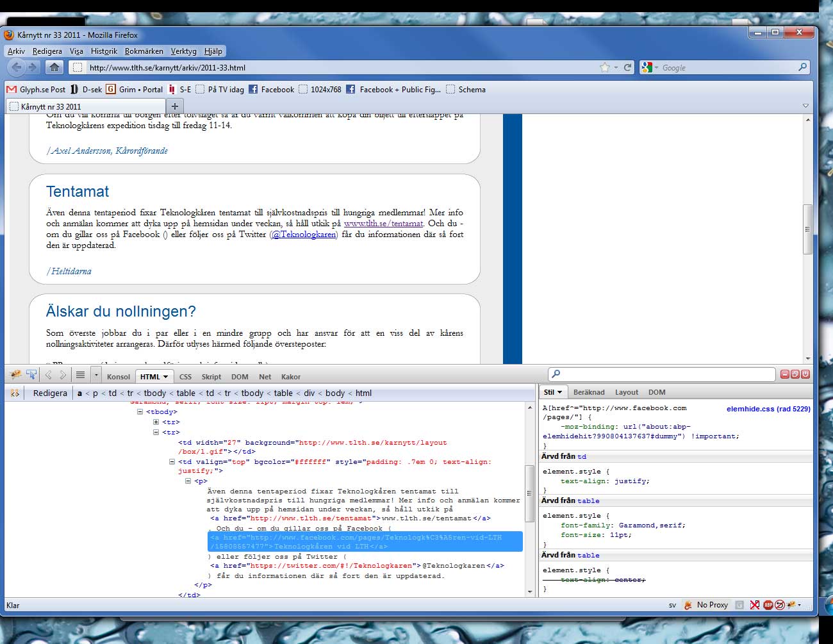Open Google search engine selector
833x644 pixels.
click(x=650, y=67)
